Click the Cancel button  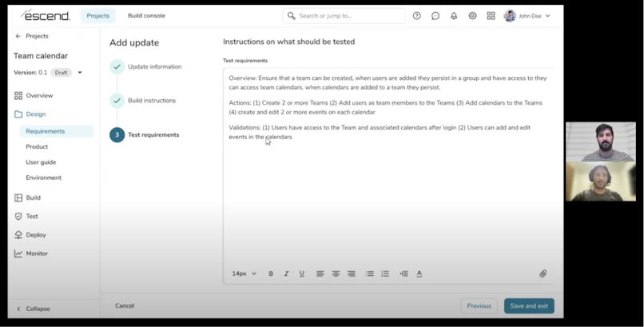125,305
